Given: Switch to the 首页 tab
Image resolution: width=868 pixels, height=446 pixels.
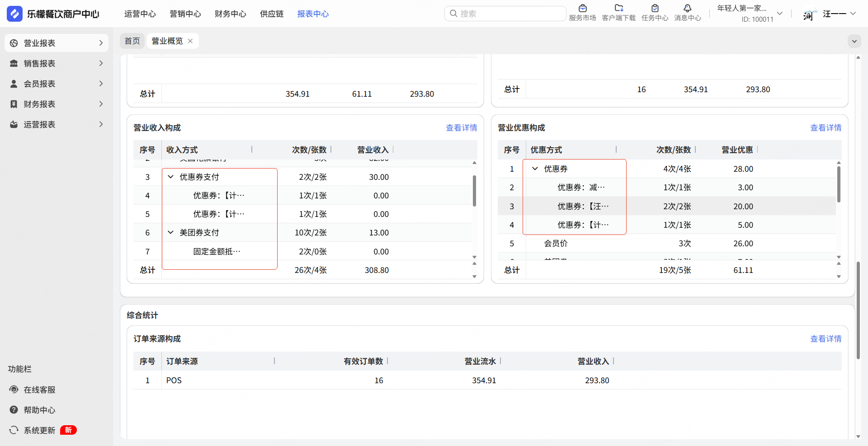Looking at the screenshot, I should [x=132, y=41].
